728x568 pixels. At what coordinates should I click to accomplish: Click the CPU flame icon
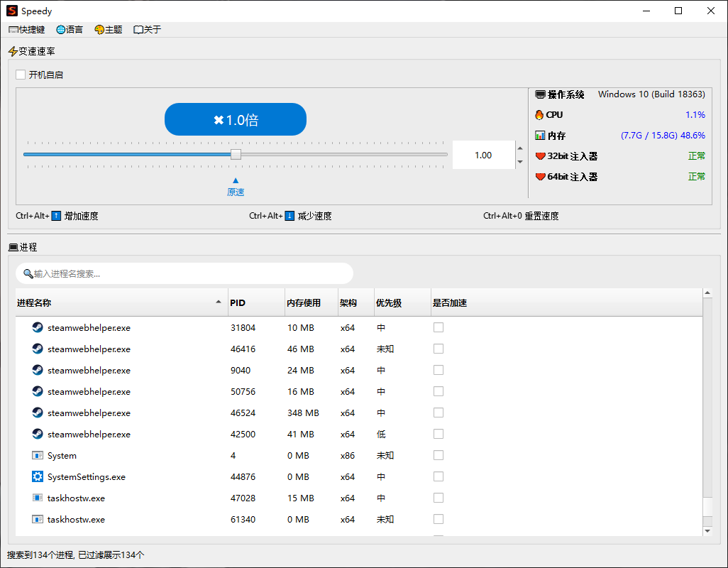pos(539,115)
